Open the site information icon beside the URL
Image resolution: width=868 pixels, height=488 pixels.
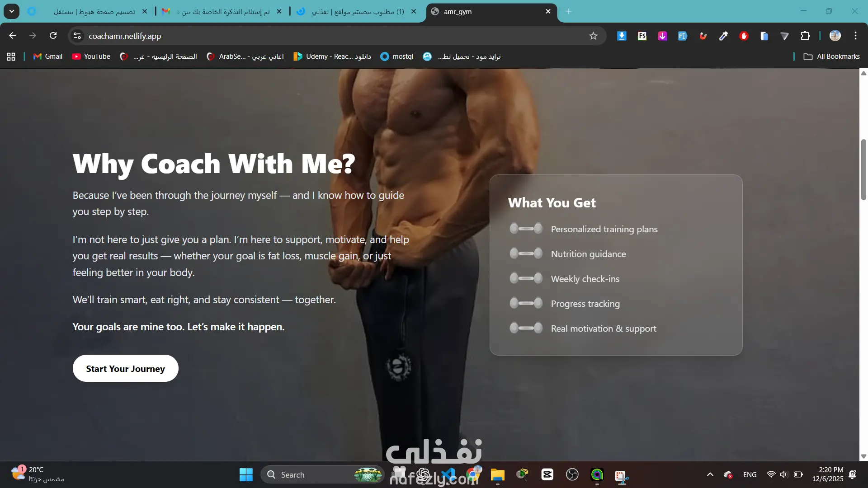point(77,36)
